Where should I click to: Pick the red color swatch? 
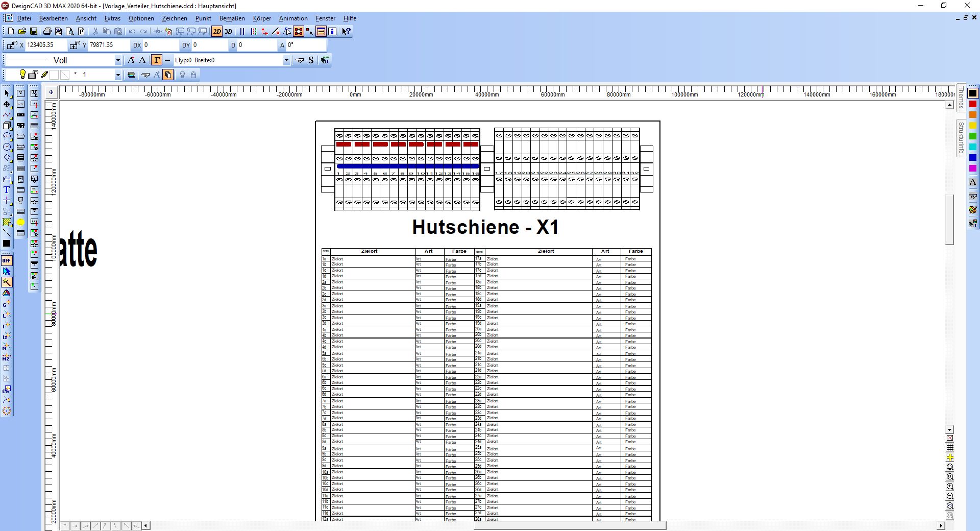point(973,104)
